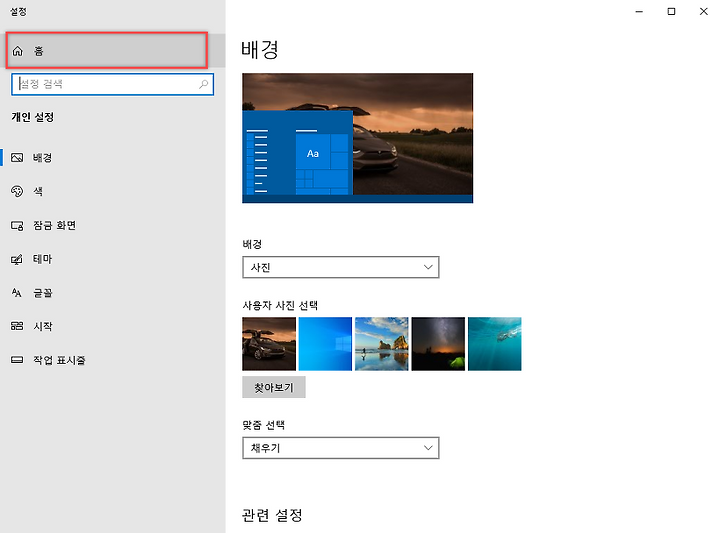
Task: Open the 잠금 화면 sidebar page
Action: [112, 225]
